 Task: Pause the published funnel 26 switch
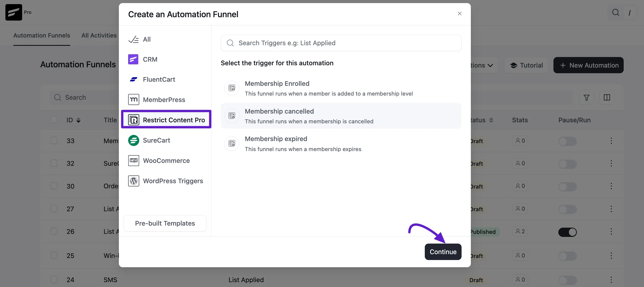click(x=567, y=232)
